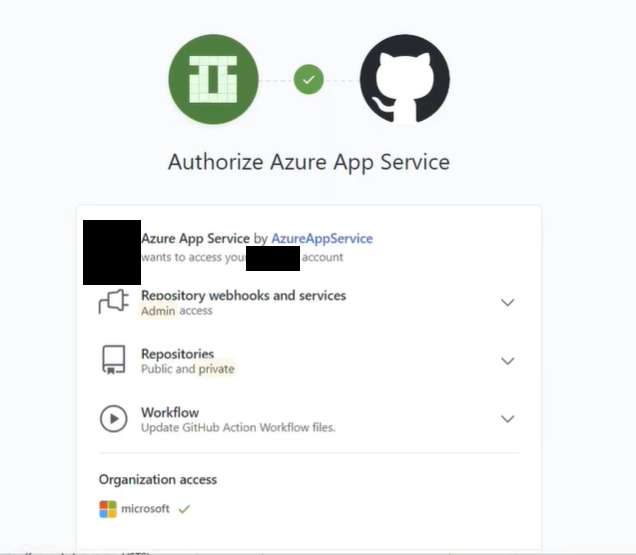Image resolution: width=636 pixels, height=555 pixels.
Task: Click the green Azure App Service logo
Action: coord(213,79)
